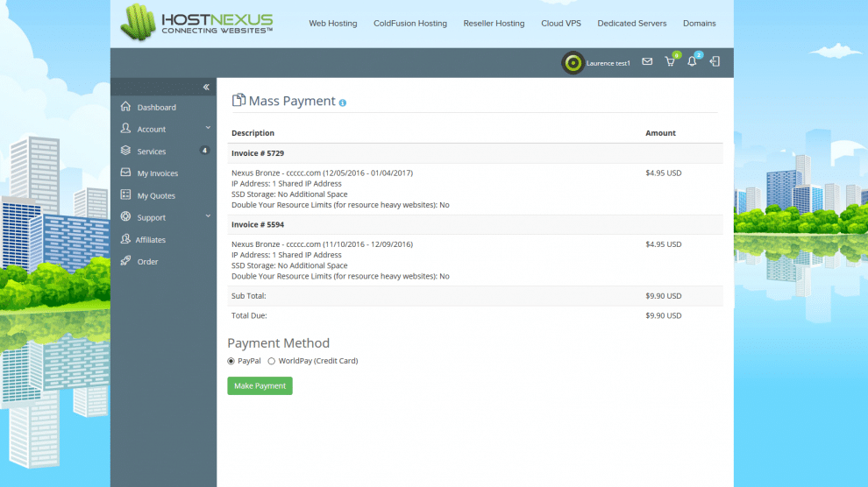Go to Reseller Hosting
This screenshot has height=487, width=868.
(494, 24)
